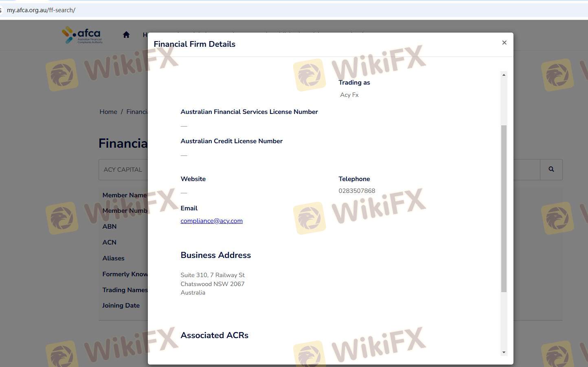Screen dimensions: 588x367
Task: Click the ACY CAPITAL search field
Action: coord(123,170)
